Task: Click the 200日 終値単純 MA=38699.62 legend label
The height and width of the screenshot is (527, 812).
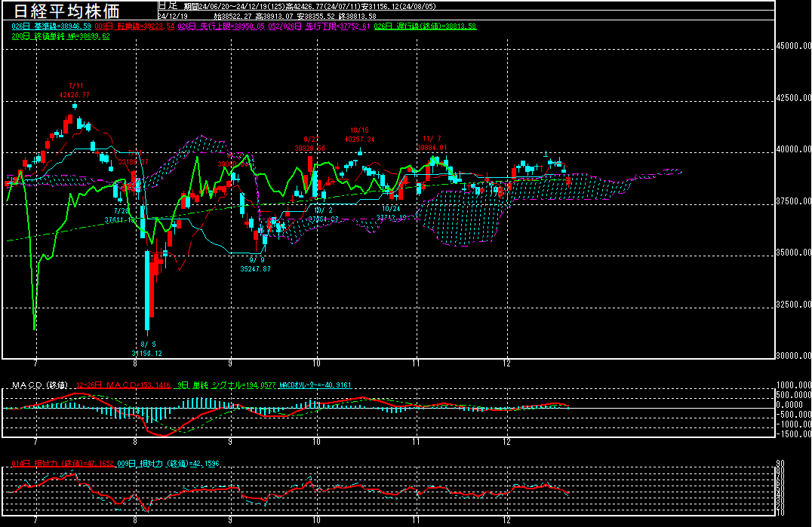Action: coord(60,36)
